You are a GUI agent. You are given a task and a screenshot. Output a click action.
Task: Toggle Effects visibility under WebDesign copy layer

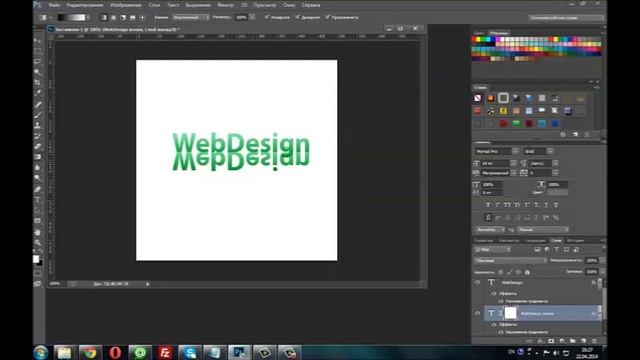tap(494, 324)
